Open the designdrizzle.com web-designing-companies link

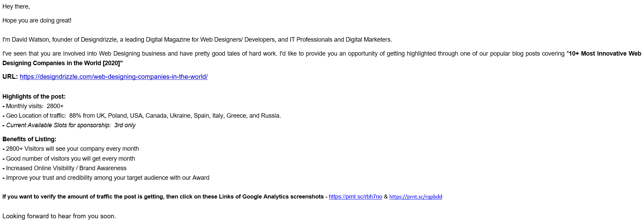tap(114, 77)
